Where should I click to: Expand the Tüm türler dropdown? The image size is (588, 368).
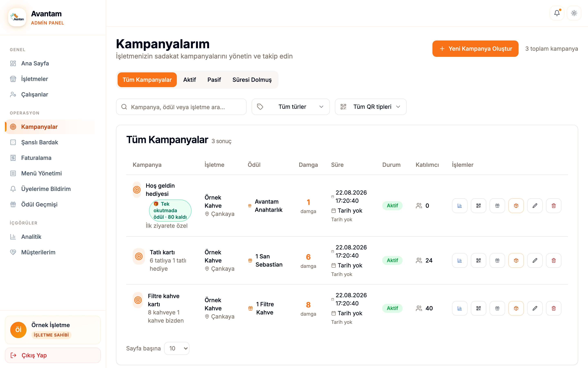click(x=291, y=107)
